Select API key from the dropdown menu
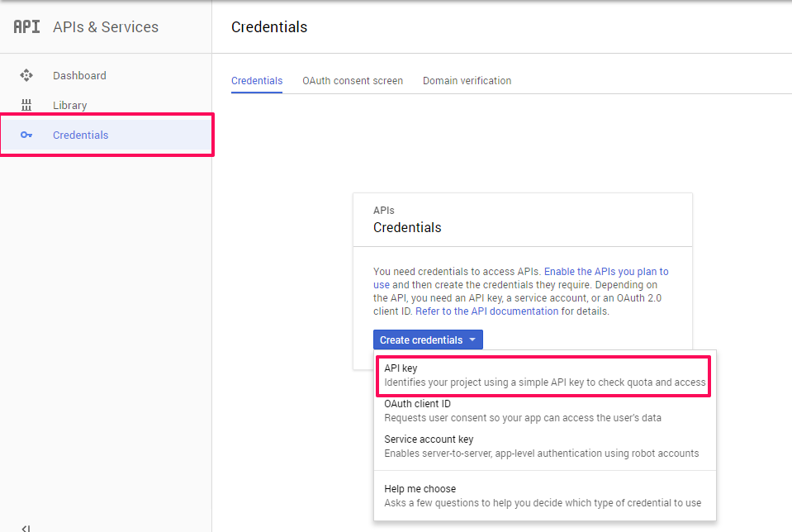Screen dimensions: 792x532 tap(544, 375)
